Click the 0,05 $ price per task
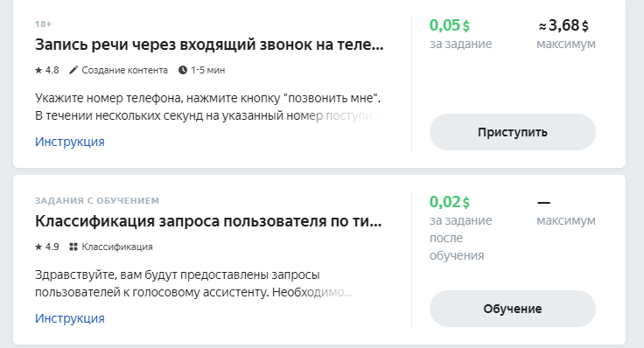 point(450,25)
